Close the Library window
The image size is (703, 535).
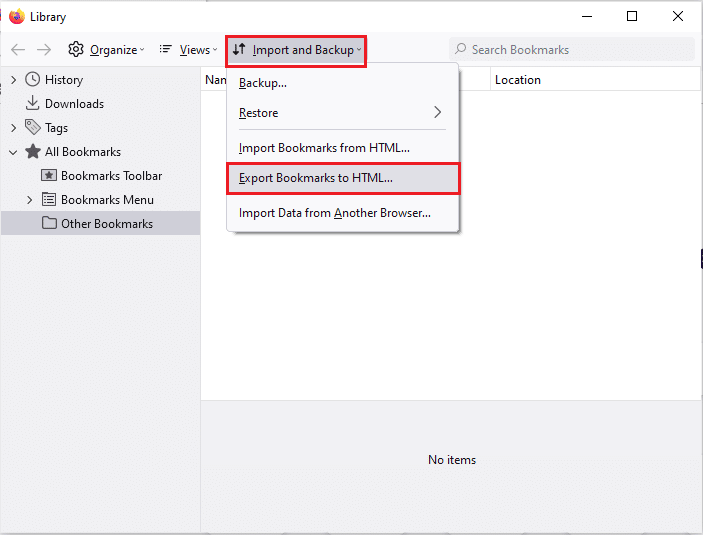tap(678, 17)
